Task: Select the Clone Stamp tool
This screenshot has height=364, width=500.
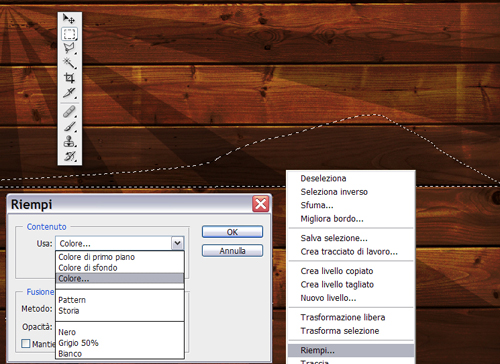Action: pos(69,141)
